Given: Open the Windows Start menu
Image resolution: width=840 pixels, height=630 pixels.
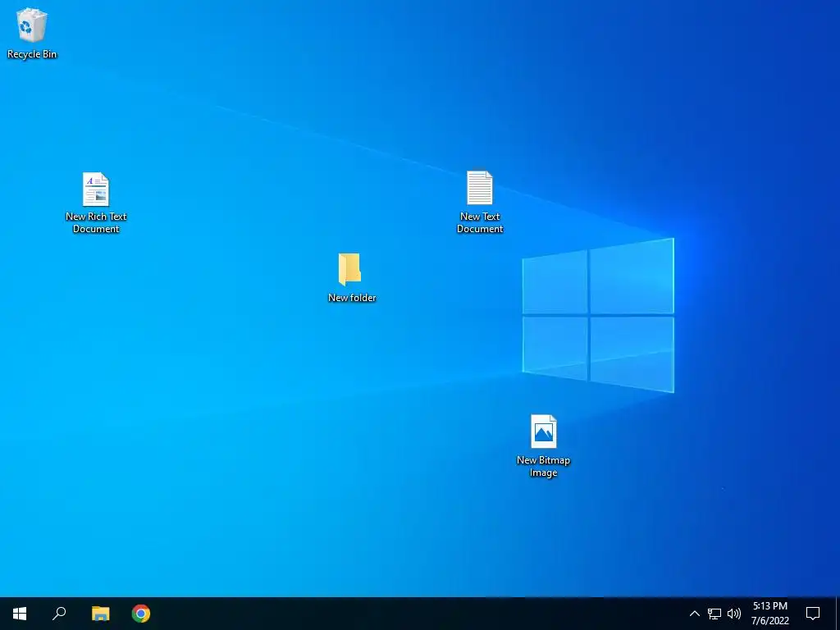Looking at the screenshot, I should click(20, 614).
